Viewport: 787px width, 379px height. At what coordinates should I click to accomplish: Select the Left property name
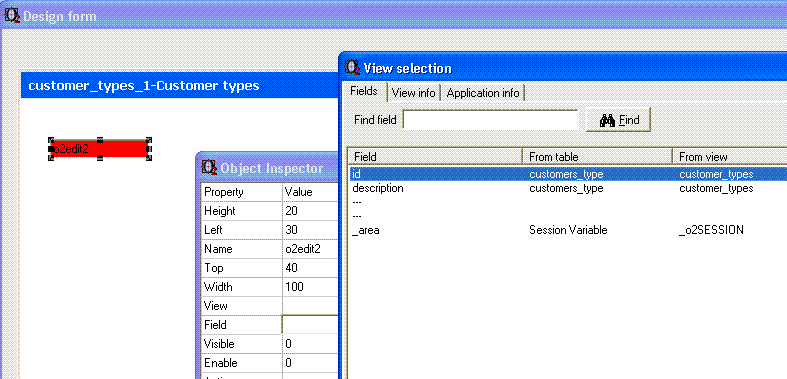click(241, 230)
